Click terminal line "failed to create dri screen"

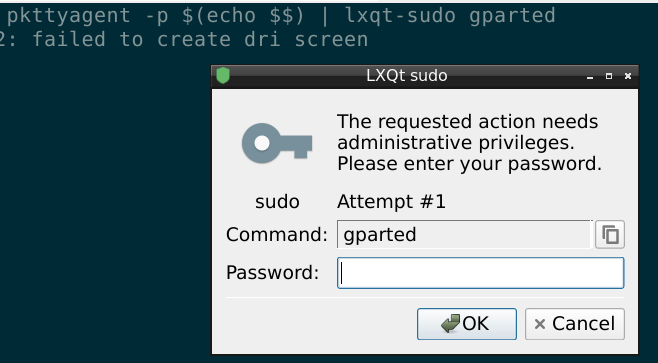pos(201,39)
